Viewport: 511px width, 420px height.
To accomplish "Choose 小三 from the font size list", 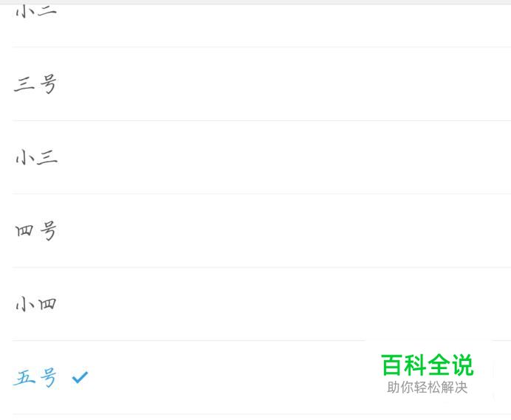I will click(36, 157).
